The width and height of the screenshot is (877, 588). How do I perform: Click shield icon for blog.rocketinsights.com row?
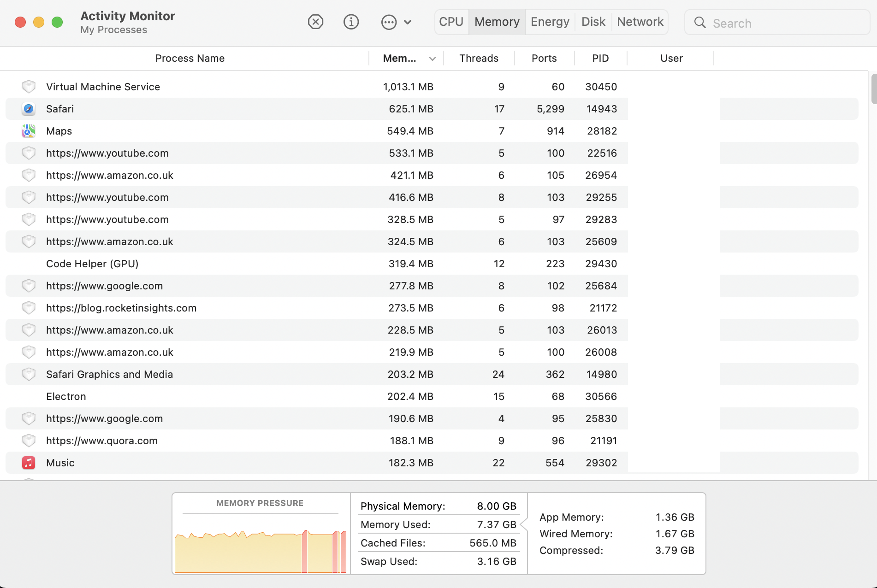pos(29,308)
